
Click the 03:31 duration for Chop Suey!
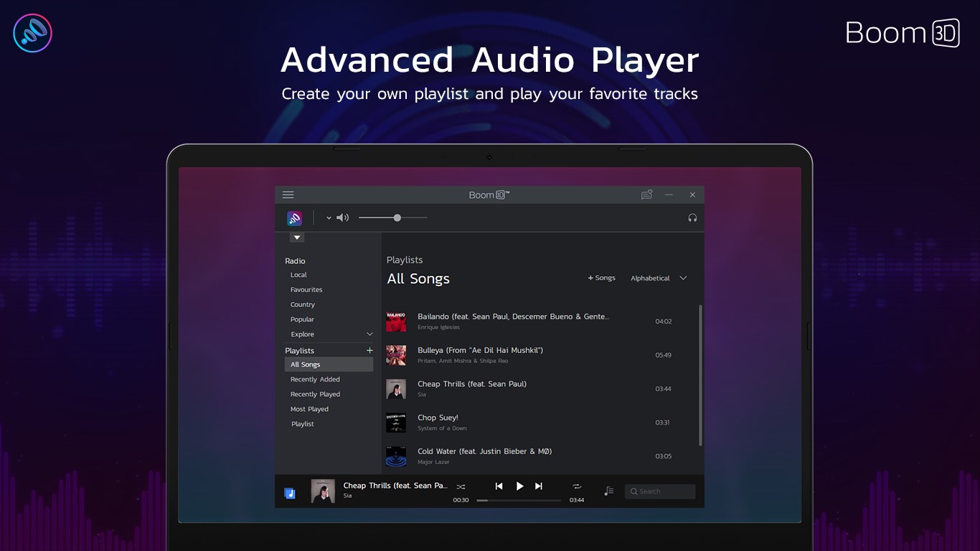click(x=662, y=423)
